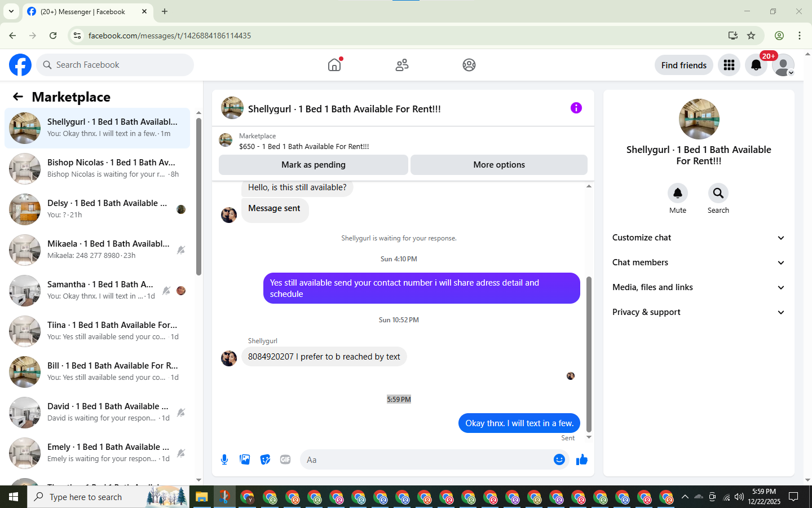Image resolution: width=812 pixels, height=508 pixels.
Task: Click the phone number message bubble
Action: click(324, 357)
